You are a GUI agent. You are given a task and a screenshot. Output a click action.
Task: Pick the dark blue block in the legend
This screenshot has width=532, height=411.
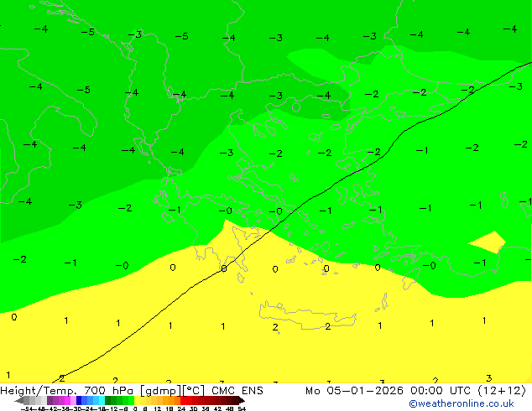coord(79,400)
